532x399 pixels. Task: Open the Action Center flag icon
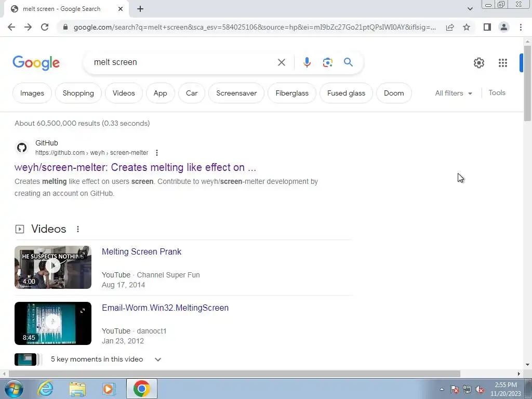tap(455, 390)
